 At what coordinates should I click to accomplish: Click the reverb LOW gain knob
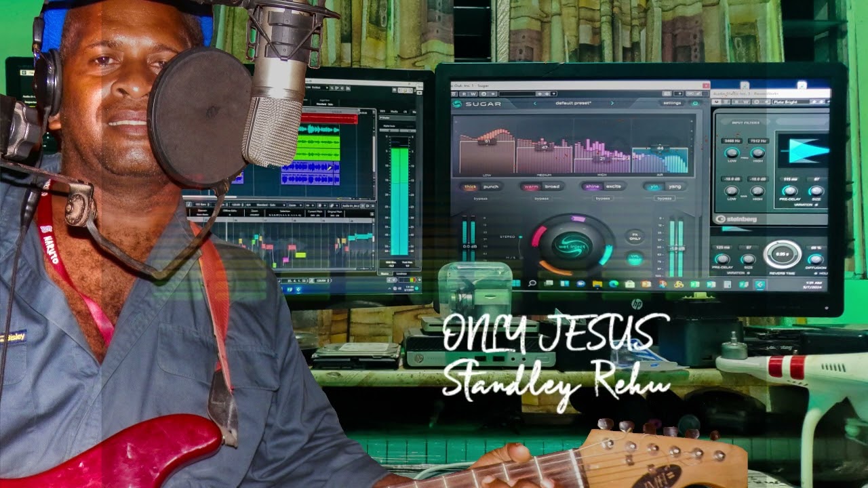pos(732,190)
